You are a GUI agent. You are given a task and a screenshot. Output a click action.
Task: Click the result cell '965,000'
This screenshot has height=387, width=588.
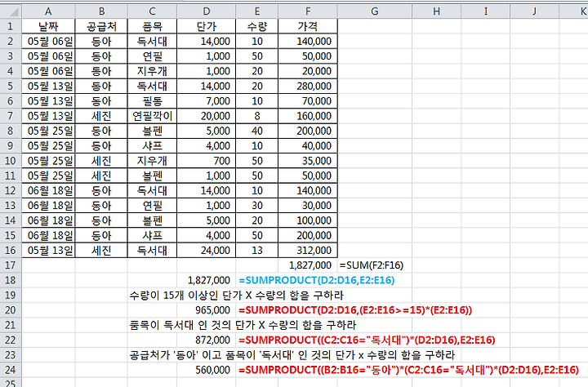[207, 310]
